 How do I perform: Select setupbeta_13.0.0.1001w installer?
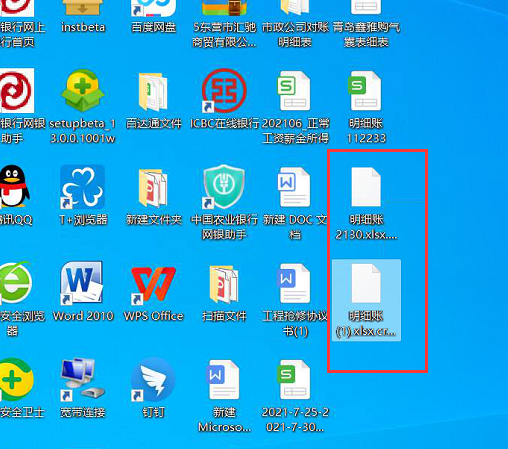(83, 90)
